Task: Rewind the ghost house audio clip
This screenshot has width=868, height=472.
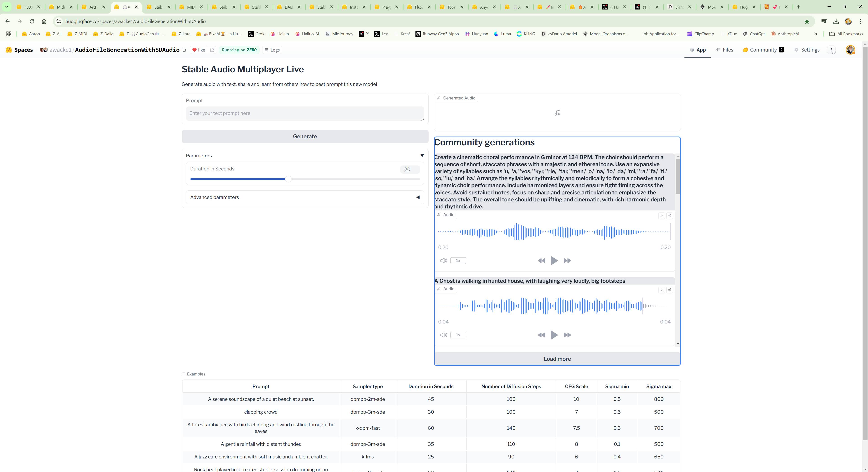Action: pos(541,335)
